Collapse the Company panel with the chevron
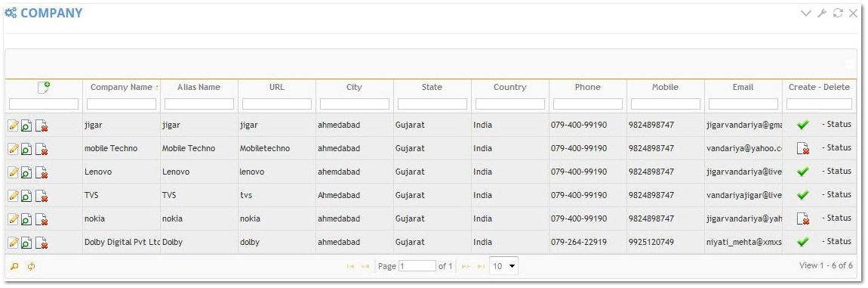 coord(806,14)
